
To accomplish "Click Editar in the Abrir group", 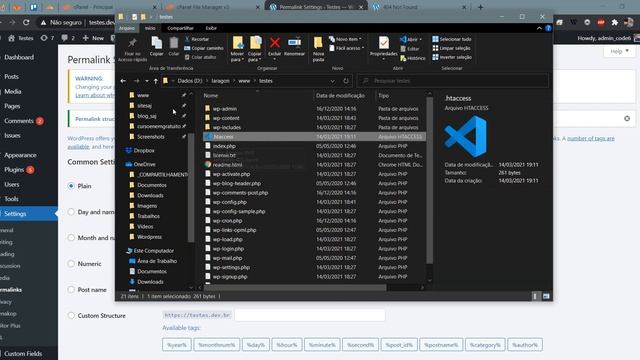I will 410,49.
